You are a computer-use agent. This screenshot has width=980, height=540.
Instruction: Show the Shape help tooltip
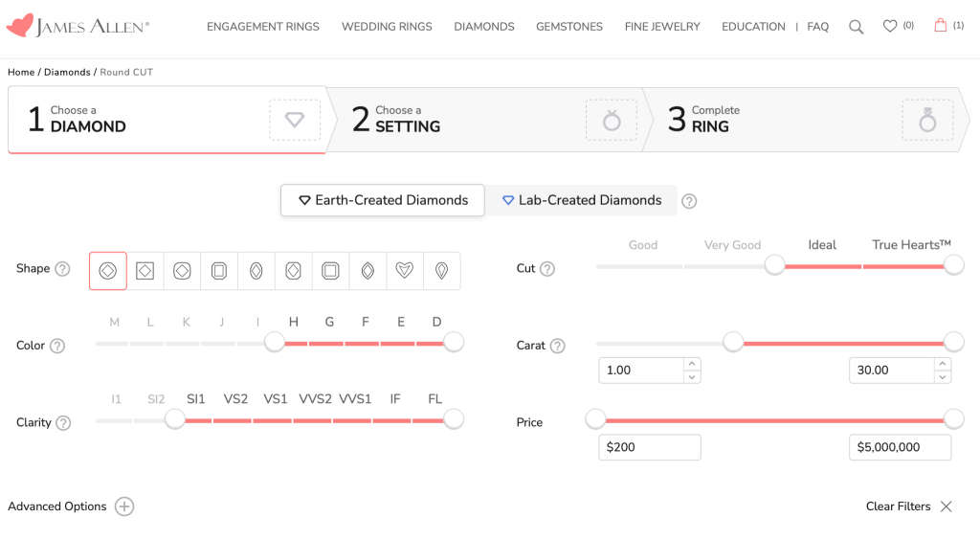click(x=62, y=269)
